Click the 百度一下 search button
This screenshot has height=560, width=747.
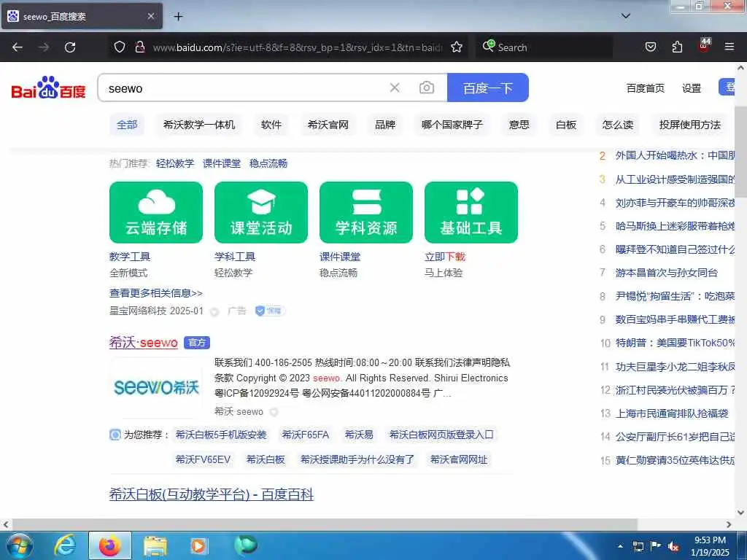point(488,87)
